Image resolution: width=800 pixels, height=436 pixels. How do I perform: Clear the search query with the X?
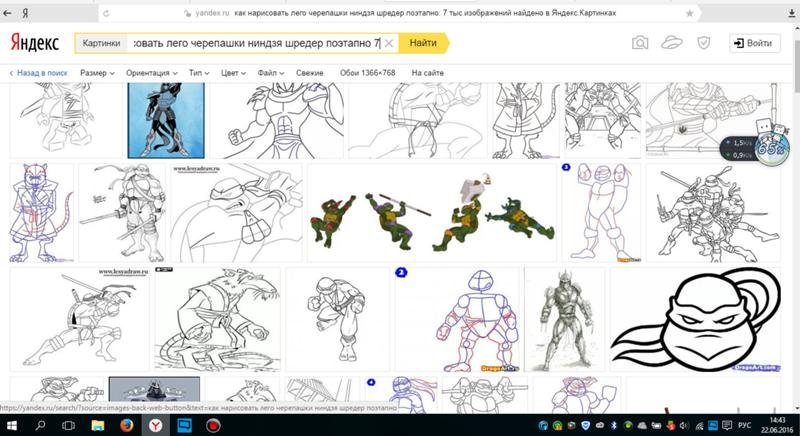tap(388, 43)
